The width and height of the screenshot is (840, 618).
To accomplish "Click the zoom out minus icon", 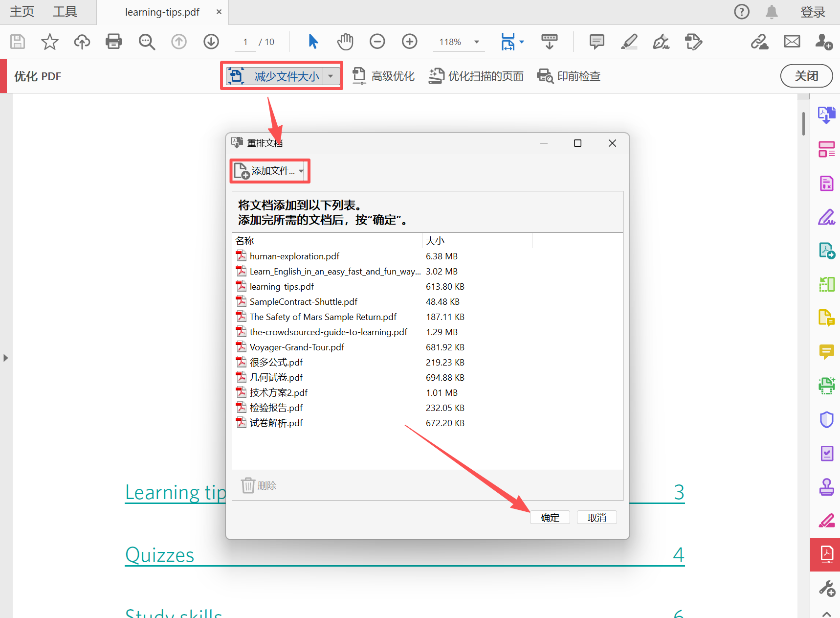I will [x=377, y=42].
